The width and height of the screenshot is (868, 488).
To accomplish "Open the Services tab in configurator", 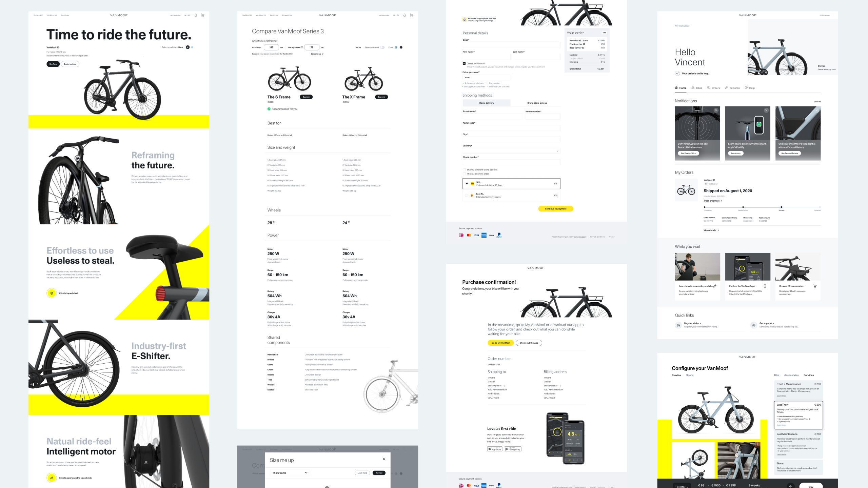I will coord(810,375).
